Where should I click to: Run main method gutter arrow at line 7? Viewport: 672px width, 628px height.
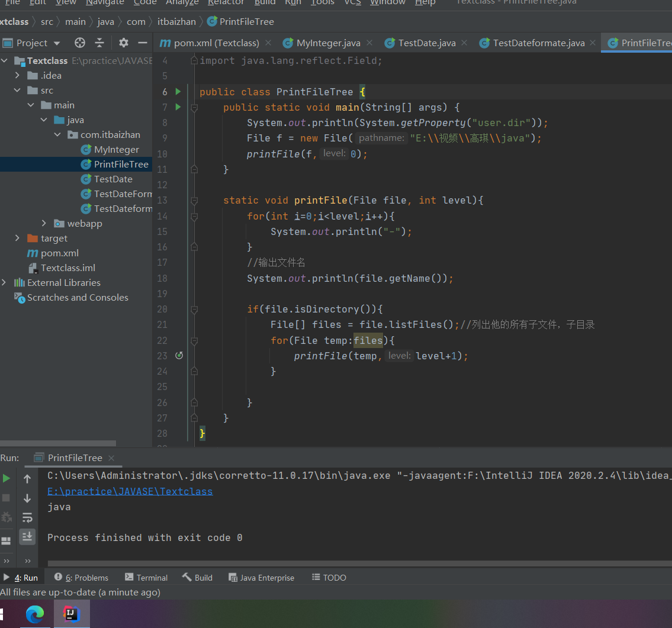(x=178, y=107)
